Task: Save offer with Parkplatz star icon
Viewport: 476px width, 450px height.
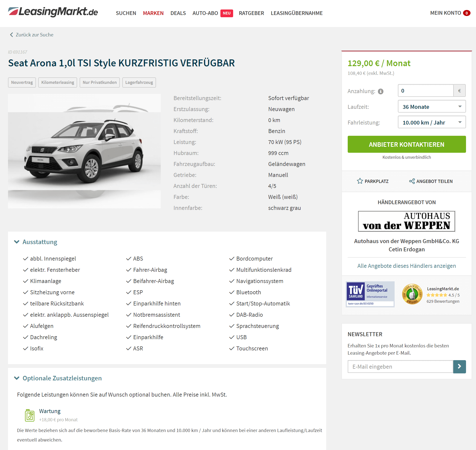Action: tap(360, 181)
